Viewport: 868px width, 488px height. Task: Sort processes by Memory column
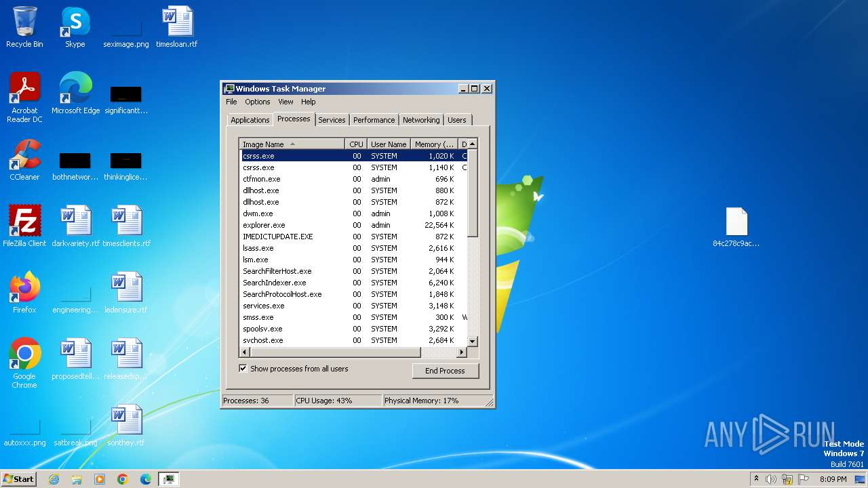coord(435,144)
